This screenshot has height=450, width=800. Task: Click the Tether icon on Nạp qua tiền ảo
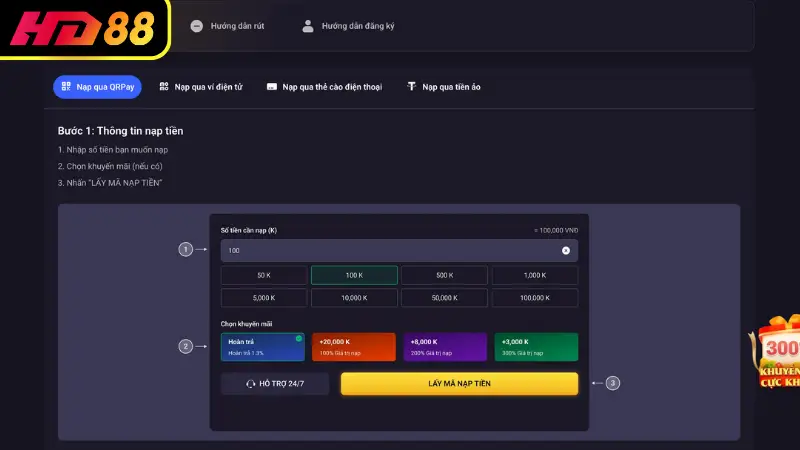pos(411,87)
